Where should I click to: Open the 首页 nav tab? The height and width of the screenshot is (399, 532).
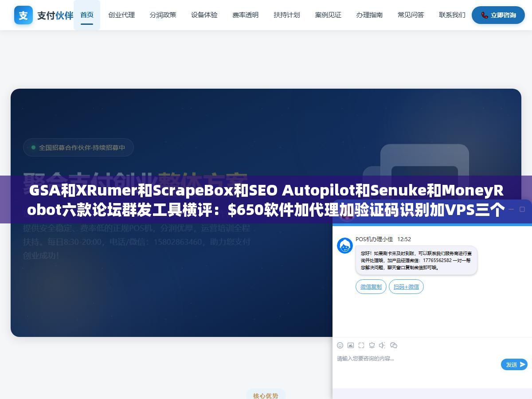[x=87, y=15]
